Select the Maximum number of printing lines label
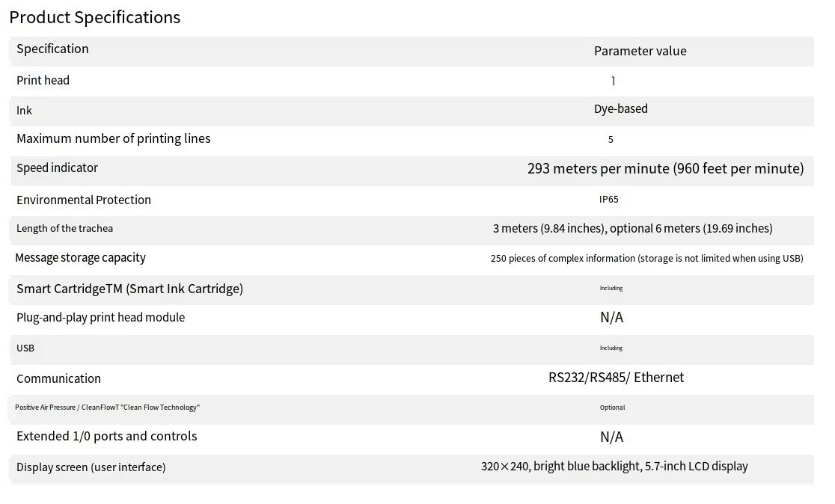The height and width of the screenshot is (504, 835). pos(113,138)
